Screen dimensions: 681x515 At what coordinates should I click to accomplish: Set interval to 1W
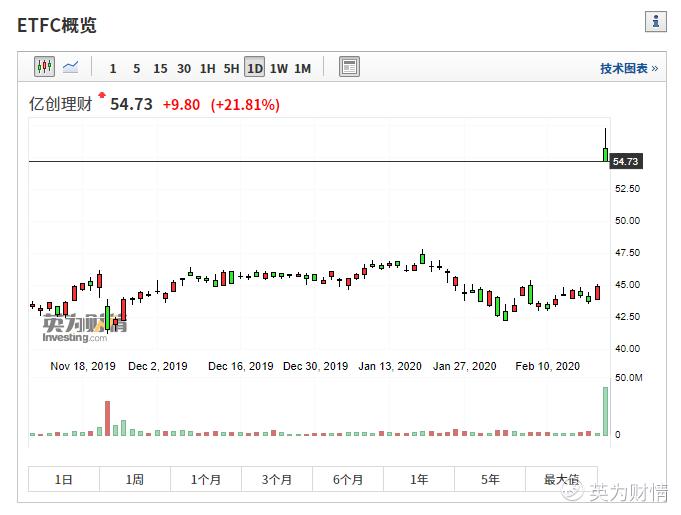tap(279, 69)
